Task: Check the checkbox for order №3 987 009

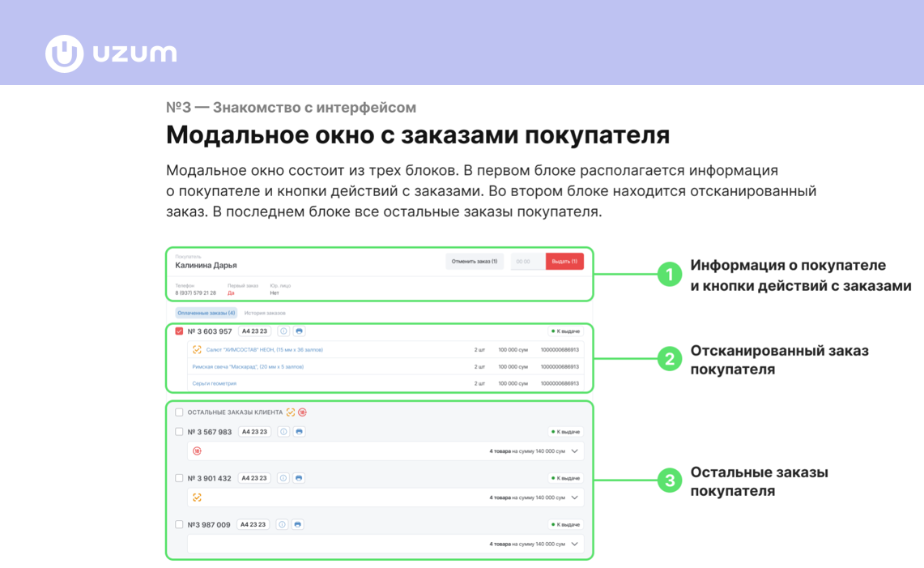Action: pyautogui.click(x=179, y=524)
